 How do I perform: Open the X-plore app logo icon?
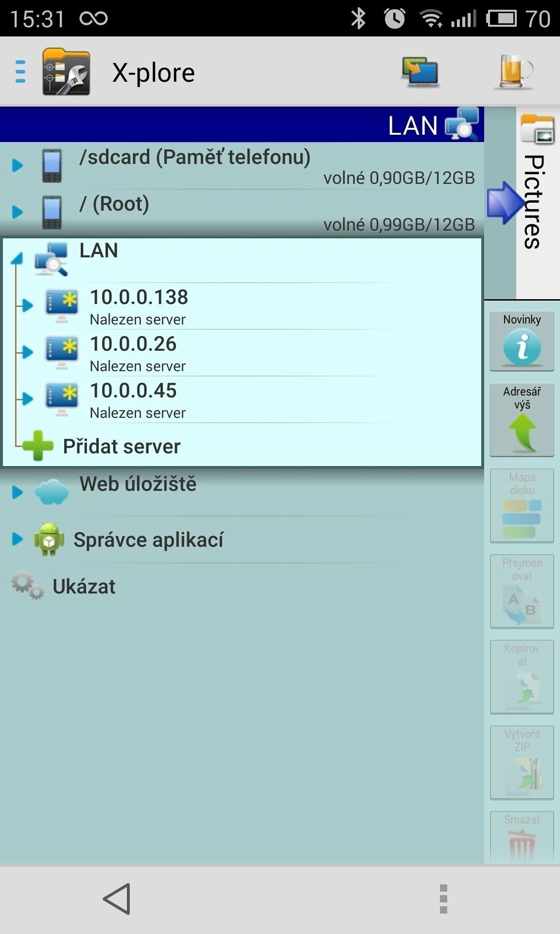66,72
